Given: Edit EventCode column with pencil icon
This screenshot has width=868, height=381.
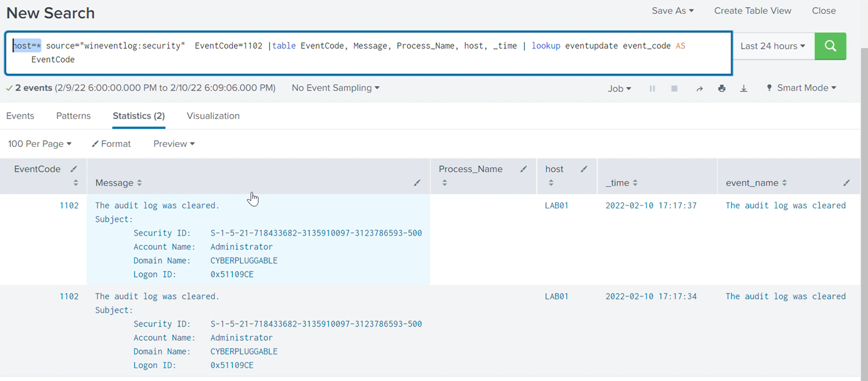Looking at the screenshot, I should click(x=74, y=169).
